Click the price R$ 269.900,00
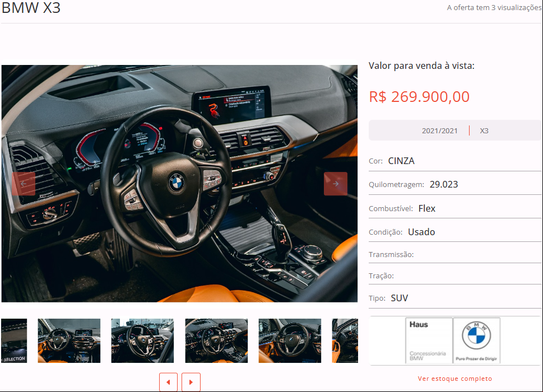The image size is (543, 392). (x=419, y=96)
